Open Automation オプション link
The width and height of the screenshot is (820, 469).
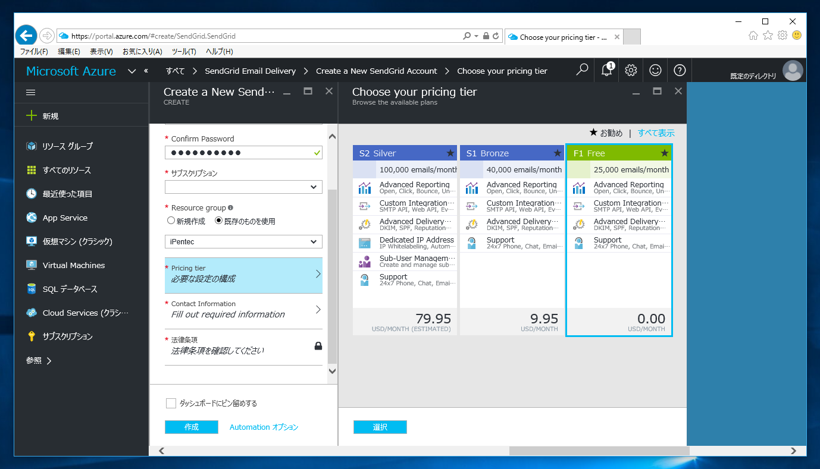click(264, 427)
